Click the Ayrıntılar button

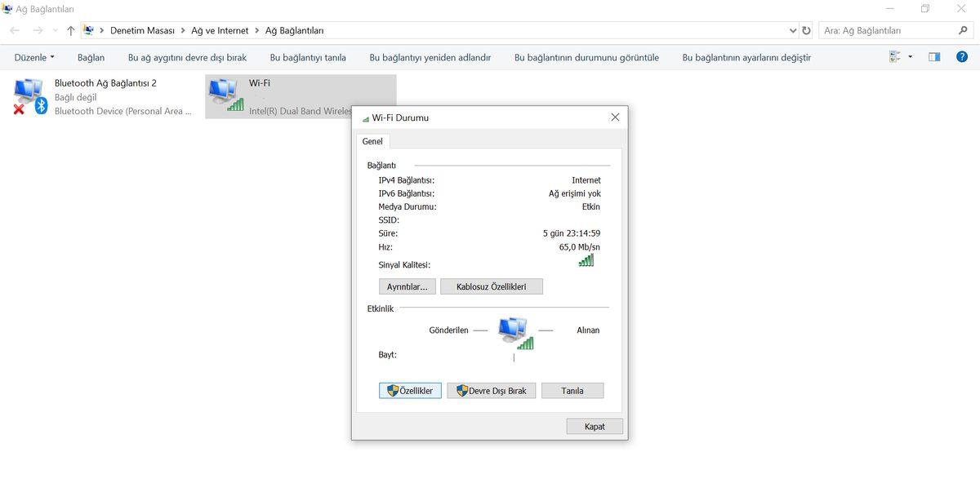pos(407,286)
